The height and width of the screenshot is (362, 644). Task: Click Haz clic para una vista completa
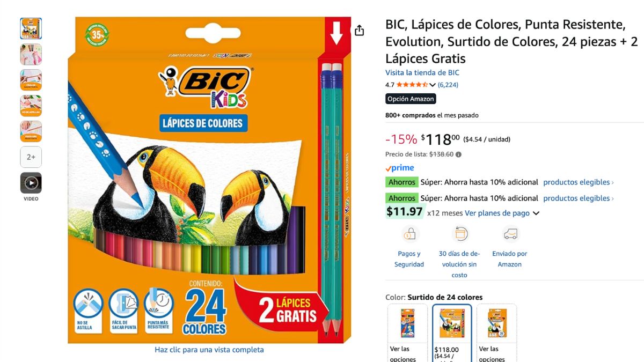pyautogui.click(x=209, y=350)
